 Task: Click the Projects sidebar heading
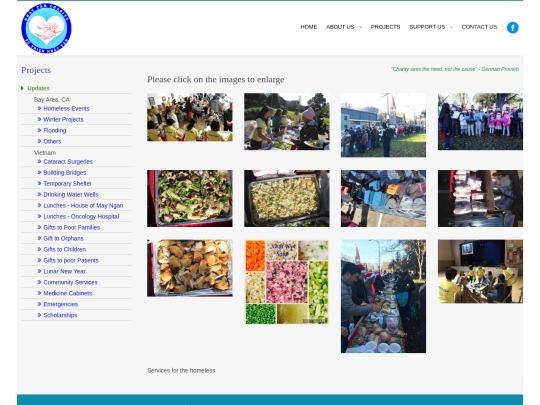pos(36,70)
